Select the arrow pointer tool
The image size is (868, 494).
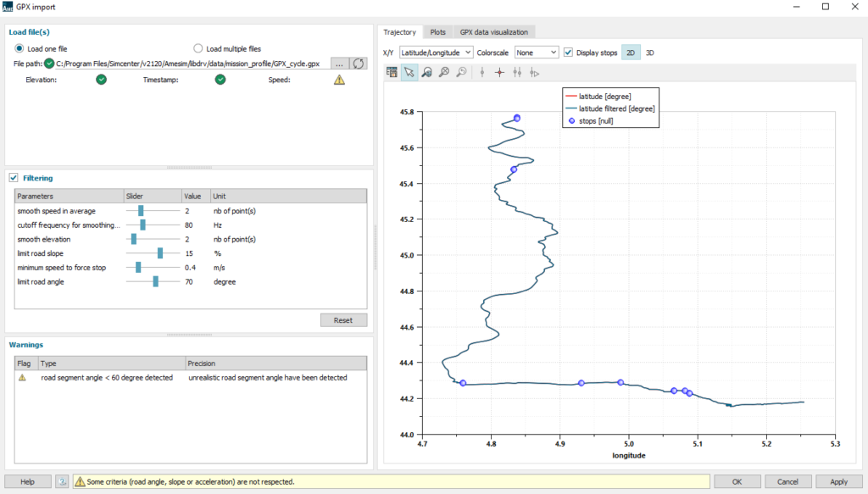coord(409,73)
